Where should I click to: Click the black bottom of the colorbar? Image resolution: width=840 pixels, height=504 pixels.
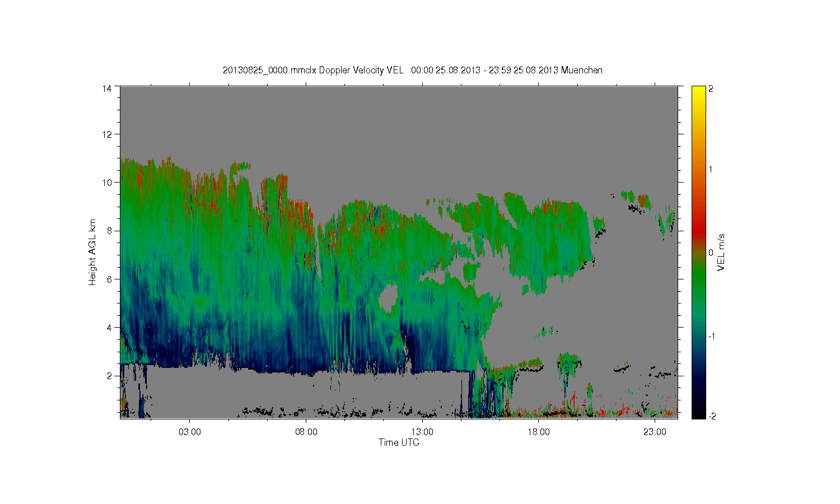[x=698, y=414]
